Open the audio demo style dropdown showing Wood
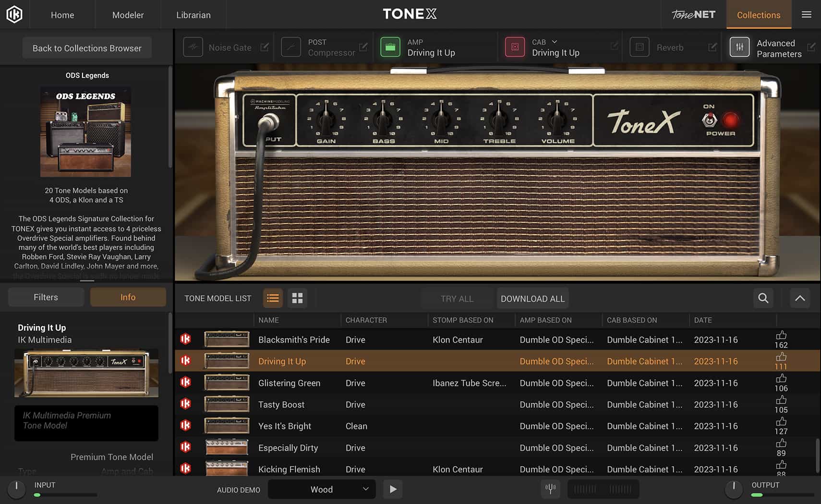 (x=321, y=489)
